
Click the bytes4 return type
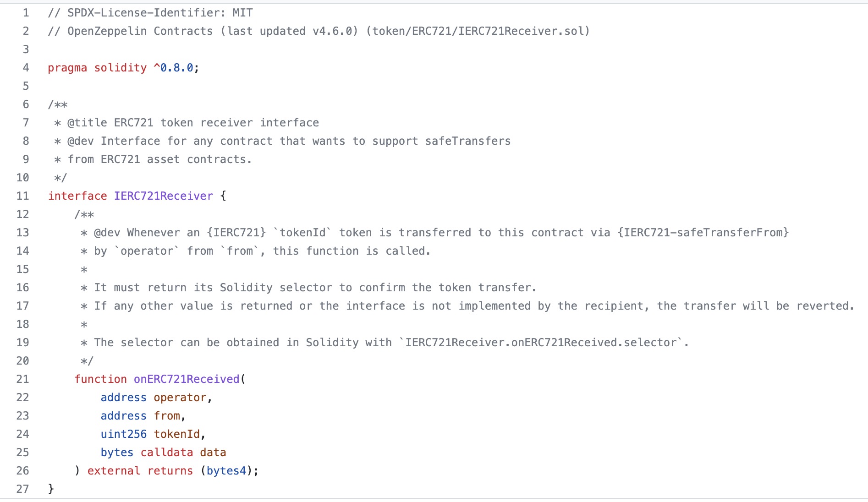point(226,471)
